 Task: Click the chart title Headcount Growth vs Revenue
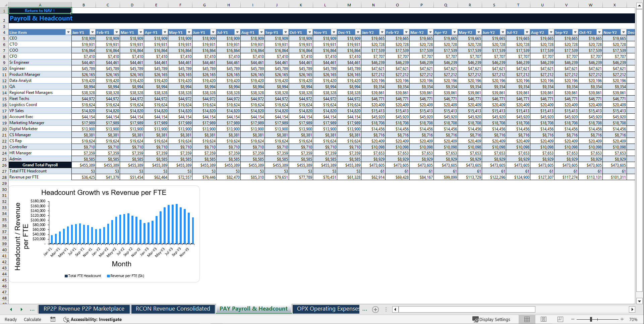pos(104,193)
